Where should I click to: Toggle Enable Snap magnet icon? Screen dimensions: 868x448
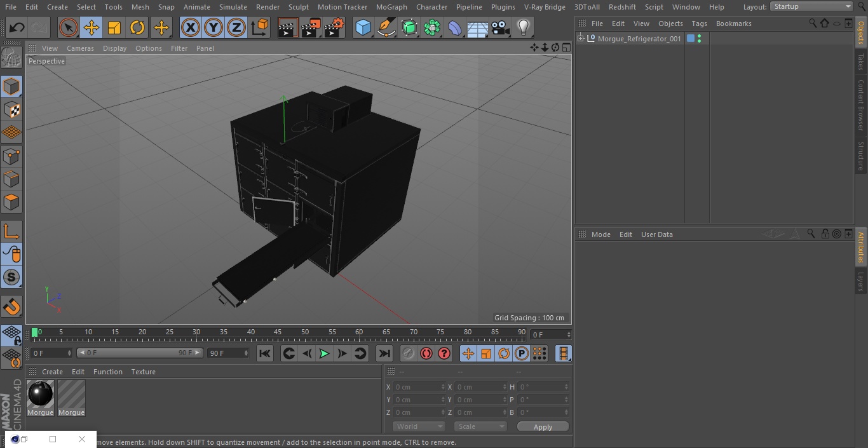click(11, 307)
